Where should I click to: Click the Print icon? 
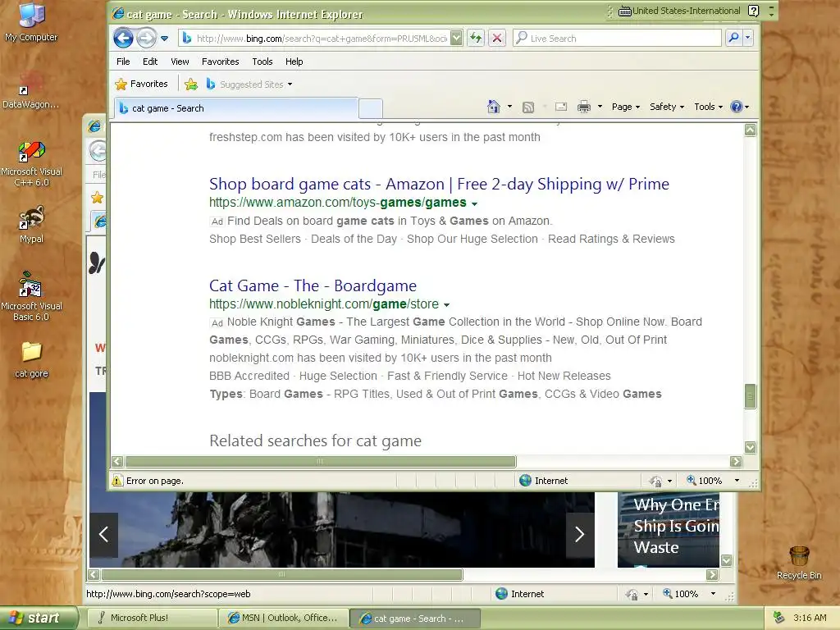(x=584, y=107)
